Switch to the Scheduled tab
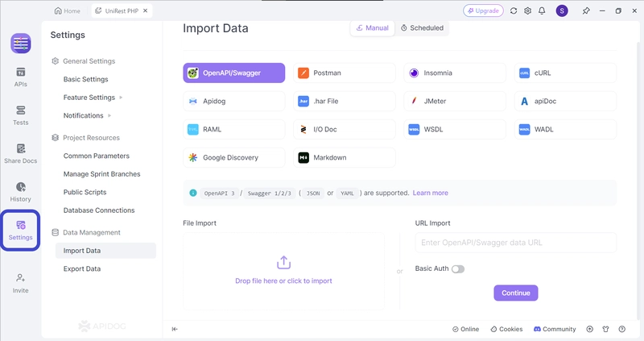The image size is (644, 341). [422, 28]
